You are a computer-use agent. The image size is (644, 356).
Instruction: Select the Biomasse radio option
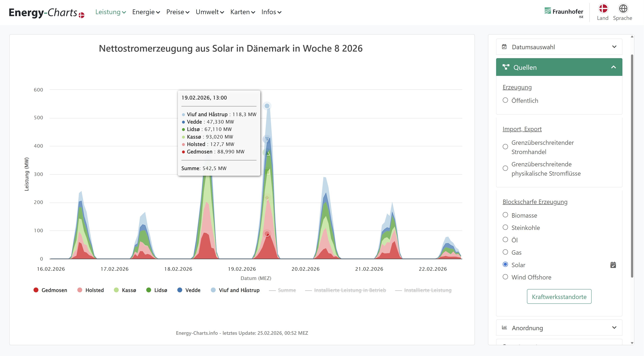point(505,215)
